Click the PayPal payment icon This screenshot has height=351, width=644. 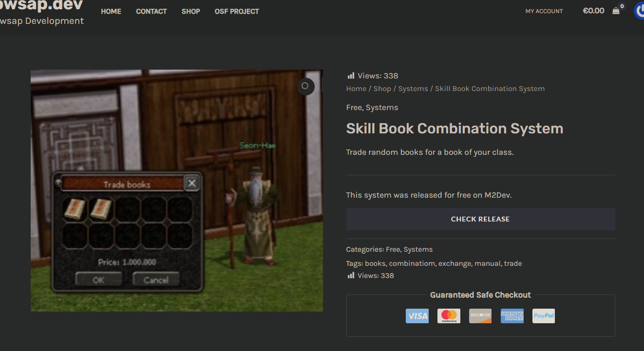[543, 316]
